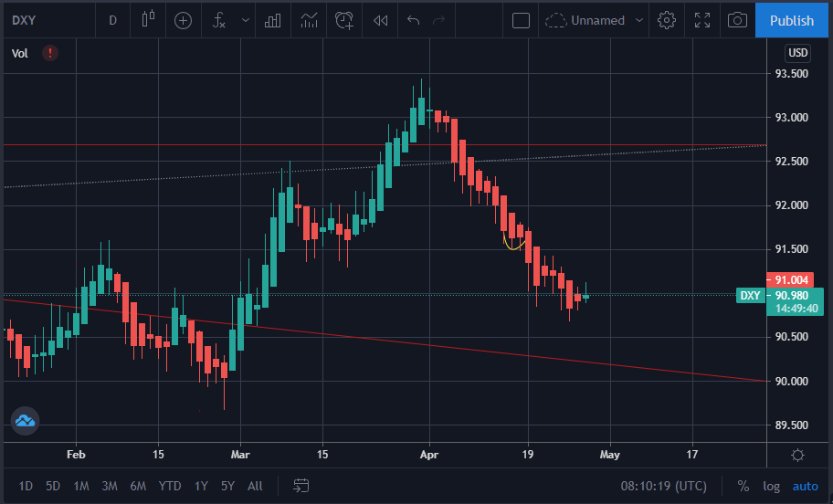Click the 90.000 price axis label
Image resolution: width=833 pixels, height=504 pixels.
point(792,381)
